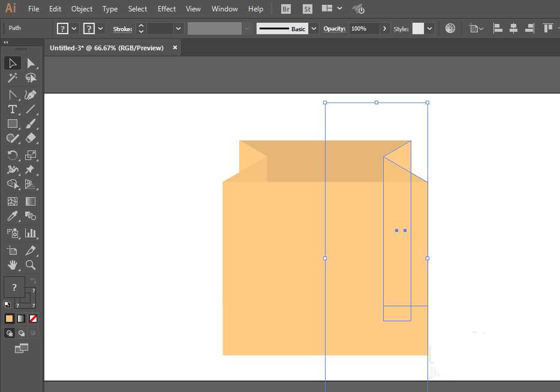Click the Stroke label link

(122, 29)
